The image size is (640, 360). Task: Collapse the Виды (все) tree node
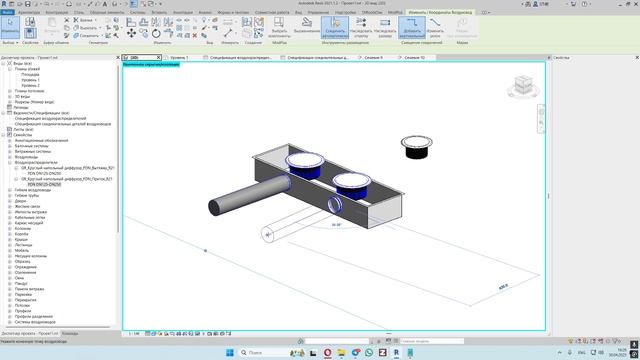(4, 64)
